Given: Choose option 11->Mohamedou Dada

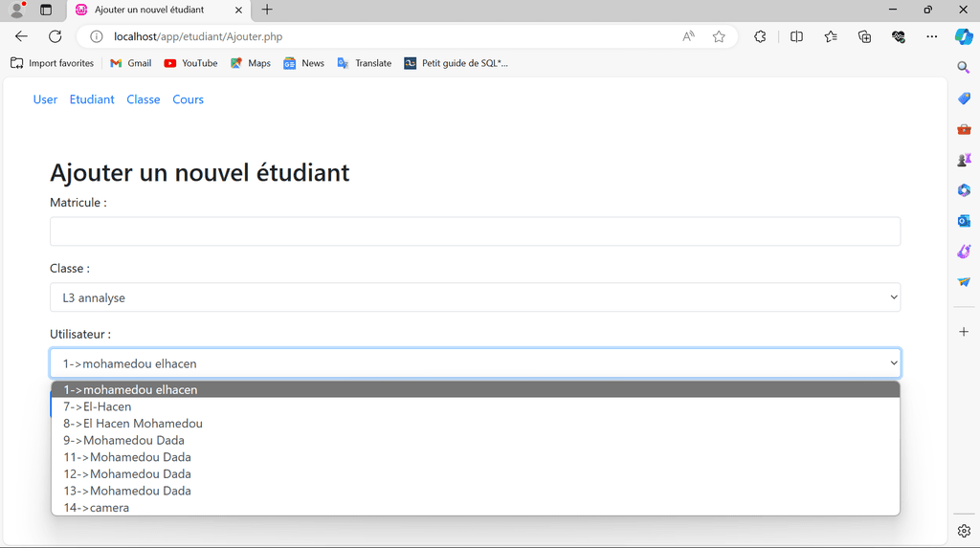Looking at the screenshot, I should pyautogui.click(x=475, y=457).
